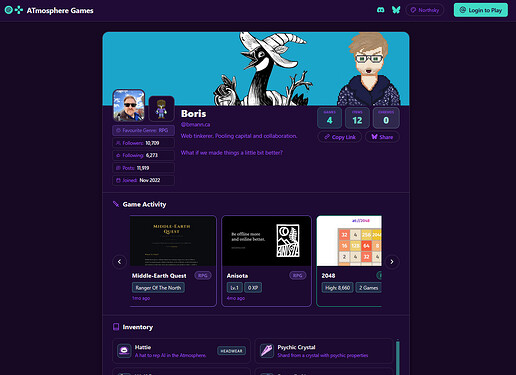Select the Items count stat box
The height and width of the screenshot is (375, 516).
[x=357, y=118]
